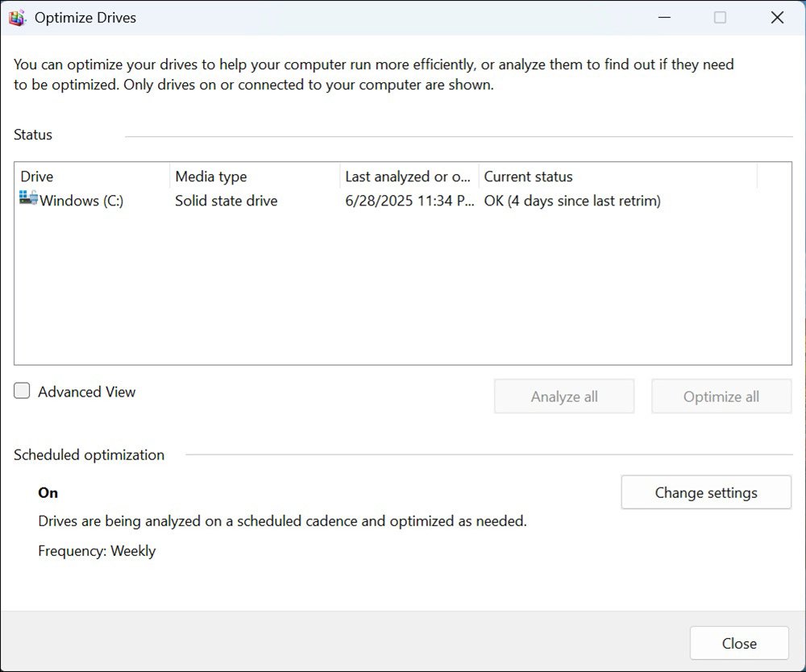
Task: Click the Solid state drive cell
Action: point(226,201)
